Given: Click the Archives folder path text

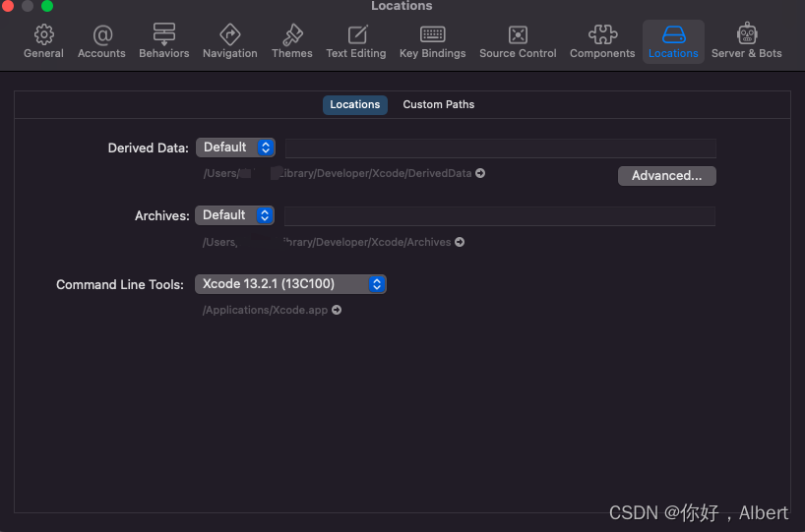Looking at the screenshot, I should [x=327, y=242].
